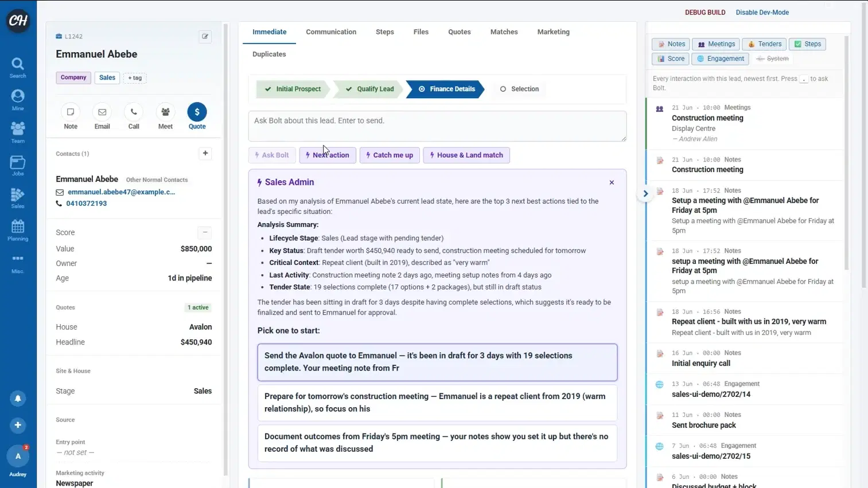Click the Next action button

[328, 155]
